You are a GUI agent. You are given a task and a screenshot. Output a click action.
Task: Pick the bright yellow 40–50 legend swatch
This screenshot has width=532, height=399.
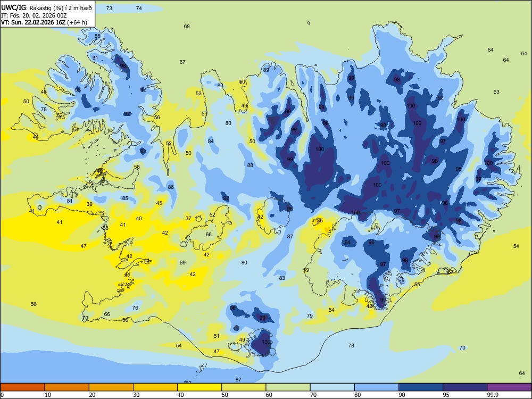tap(199, 387)
